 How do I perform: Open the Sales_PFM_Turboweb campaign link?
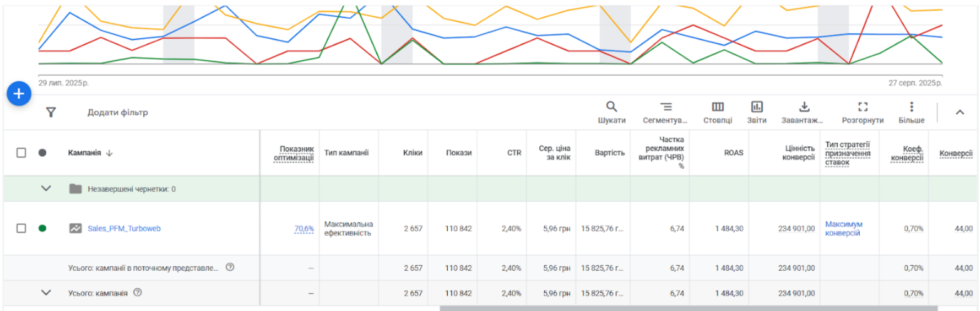click(x=124, y=228)
